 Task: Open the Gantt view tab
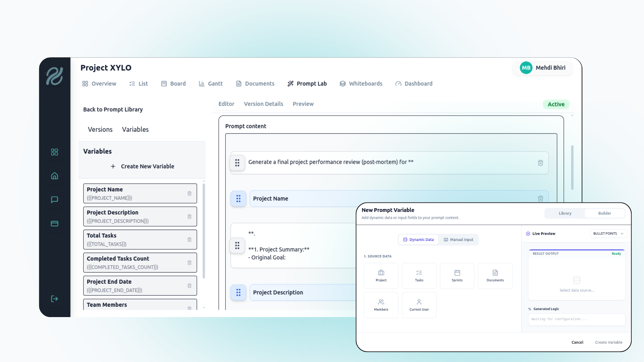[211, 83]
